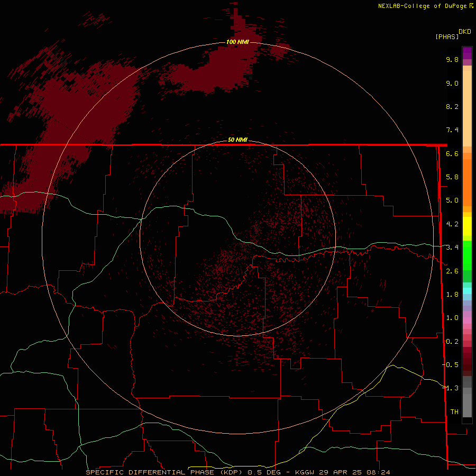Click the gray bottom segment of colorbar
This screenshot has width=476, height=476.
(x=467, y=401)
